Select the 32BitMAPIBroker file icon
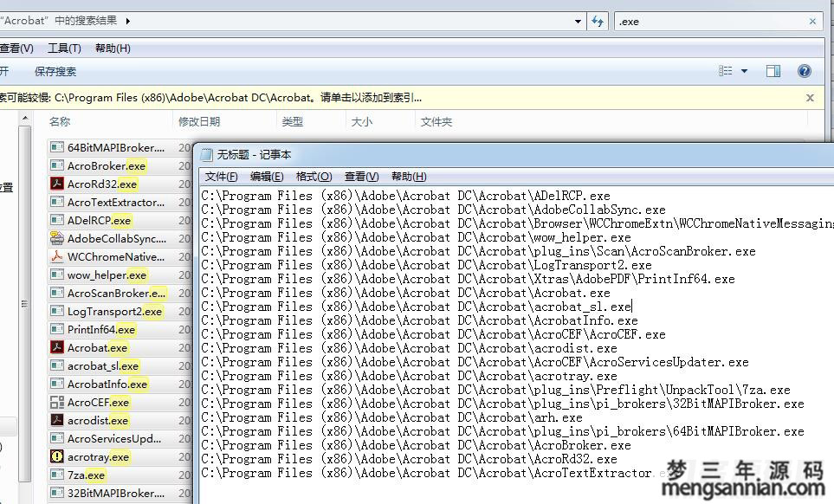This screenshot has width=834, height=504. [x=57, y=492]
